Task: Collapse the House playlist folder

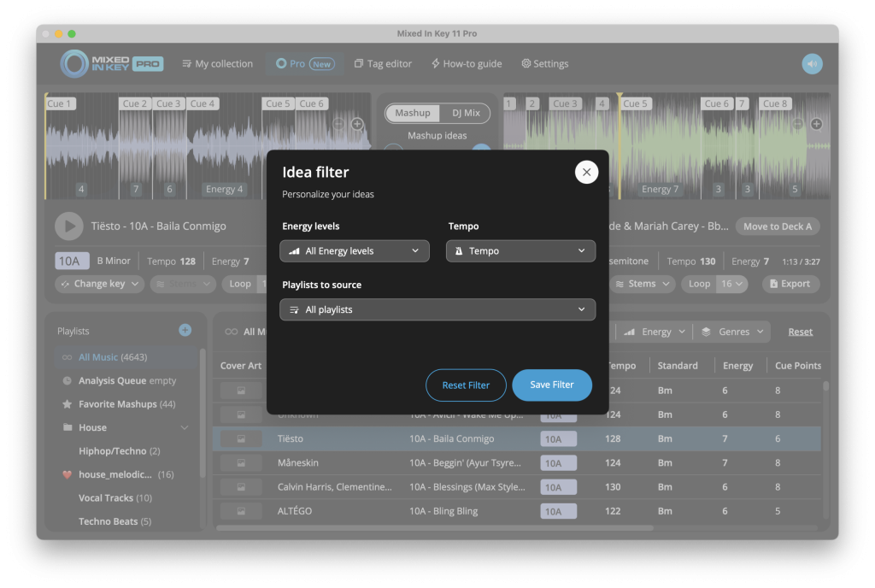Action: 185,427
